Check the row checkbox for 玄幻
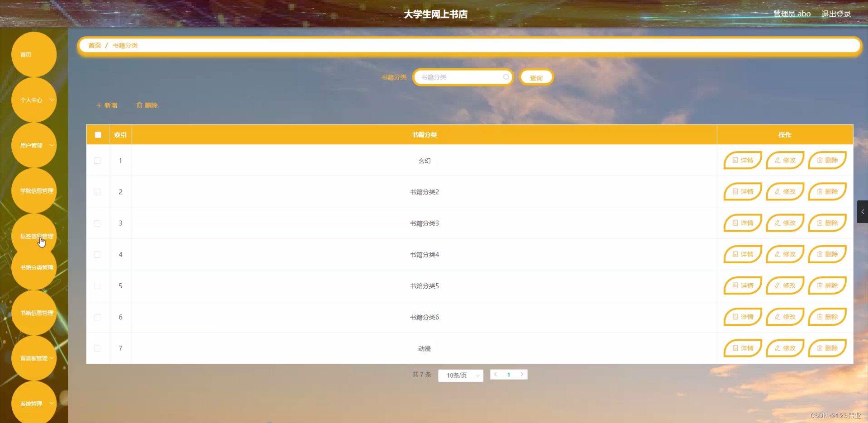This screenshot has width=868, height=423. pos(97,161)
